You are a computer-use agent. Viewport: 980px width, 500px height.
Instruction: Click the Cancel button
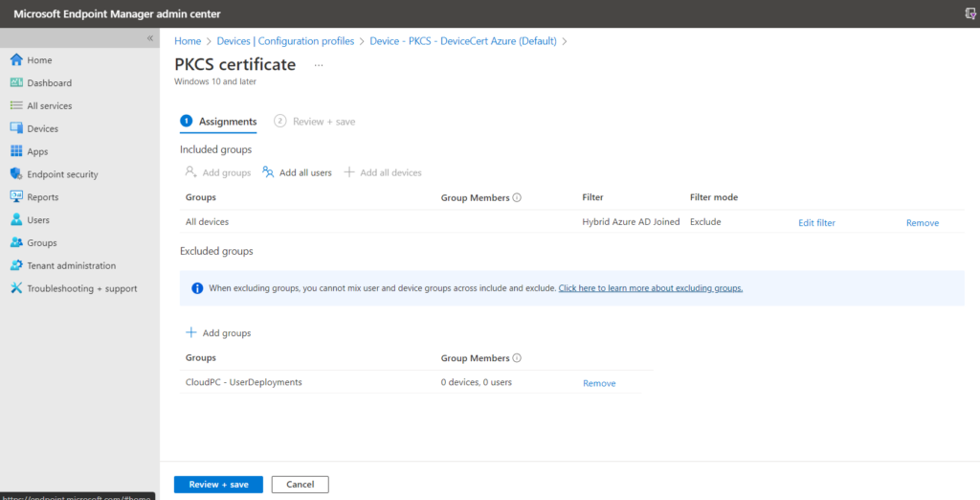coord(300,485)
